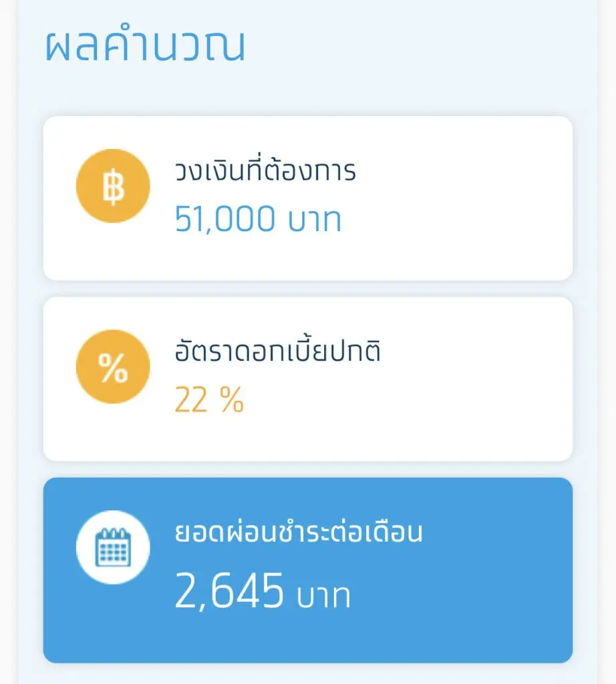Click empty panel area right of ผลคำนวณ
The width and height of the screenshot is (616, 684).
428,45
